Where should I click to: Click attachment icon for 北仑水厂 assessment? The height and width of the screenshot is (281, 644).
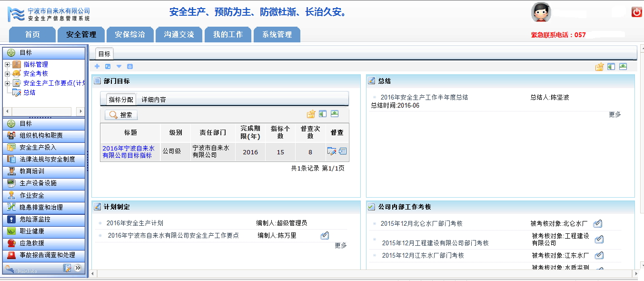click(598, 223)
